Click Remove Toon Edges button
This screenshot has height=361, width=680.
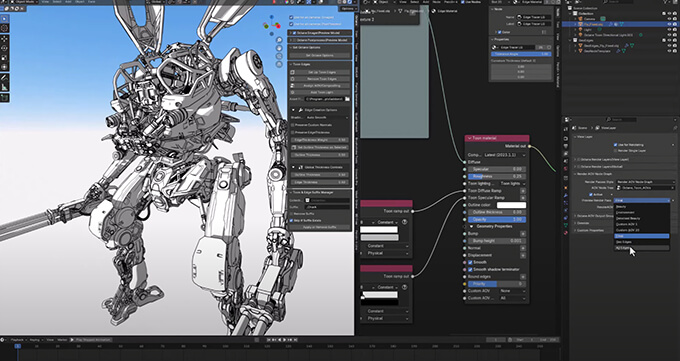coord(320,79)
